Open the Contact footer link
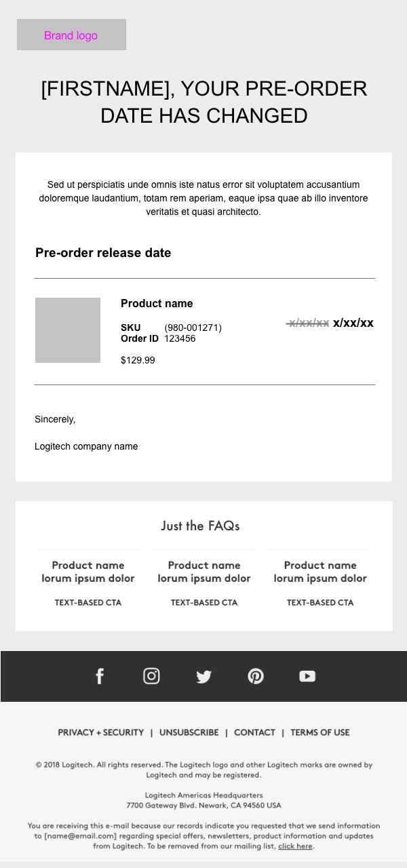This screenshot has height=868, width=407. point(254,732)
